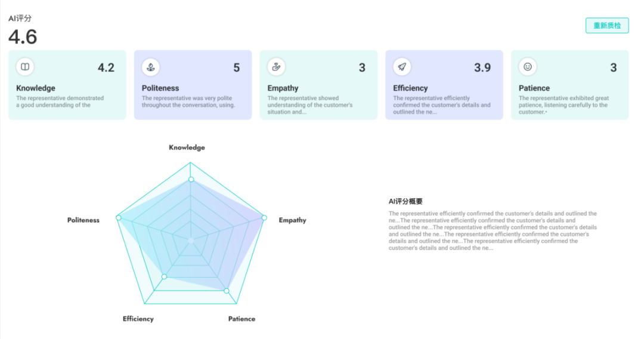Click the Politeness vertex on radar chart
Image resolution: width=644 pixels, height=339 pixels.
pos(118,218)
